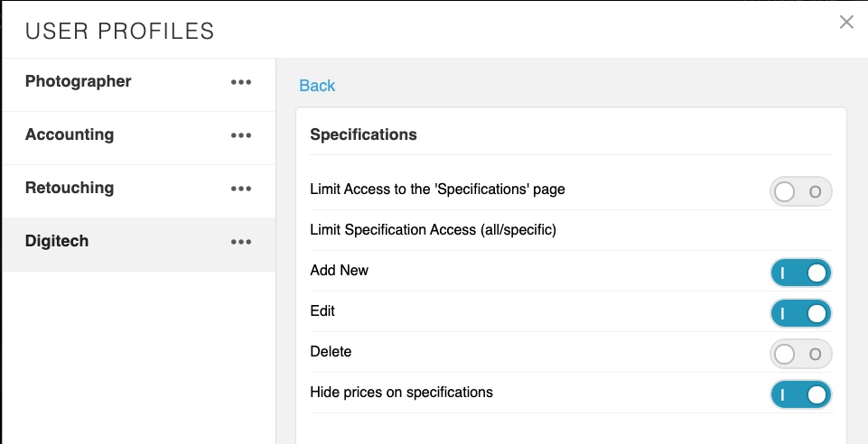Open the Accounting profile ellipsis menu
Screen dimensions: 868x444
(x=240, y=135)
